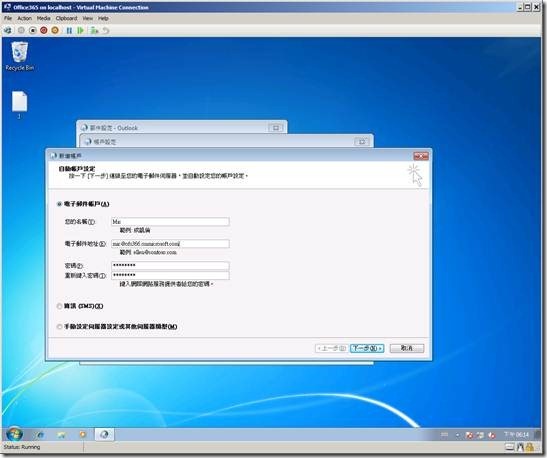Image resolution: width=547 pixels, height=458 pixels.
Task: Click the mouse icon in VM status bar
Action: pos(520,447)
